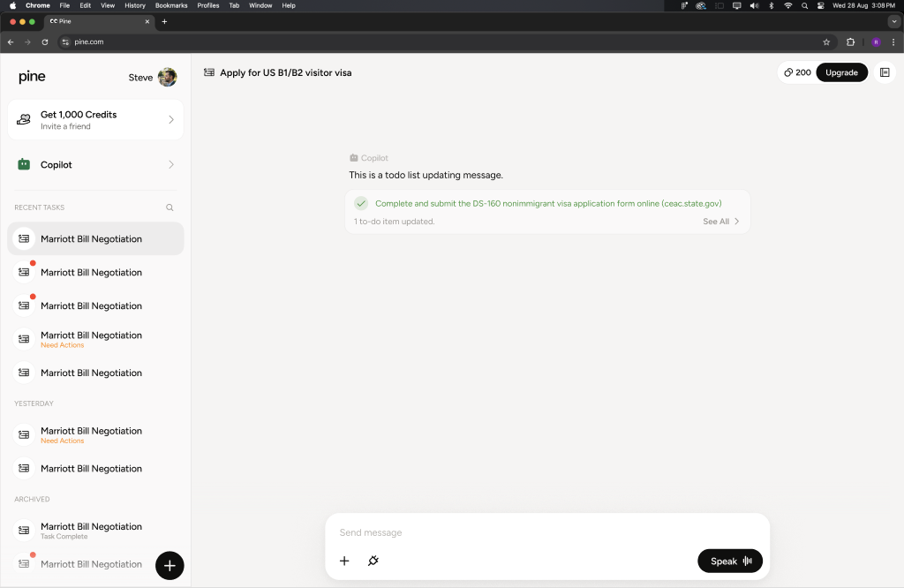Open the connector plug icon
This screenshot has width=904, height=588.
[x=373, y=561]
